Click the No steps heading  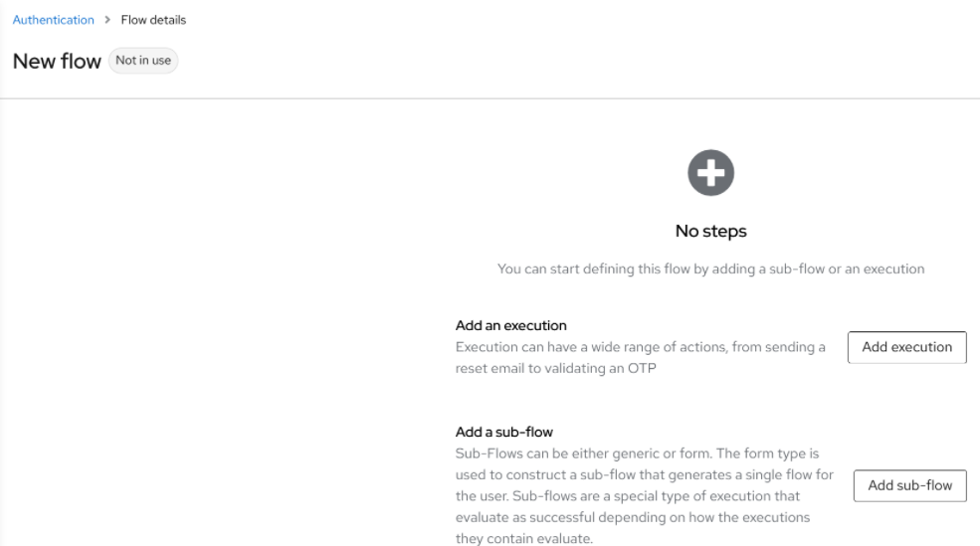tap(710, 232)
